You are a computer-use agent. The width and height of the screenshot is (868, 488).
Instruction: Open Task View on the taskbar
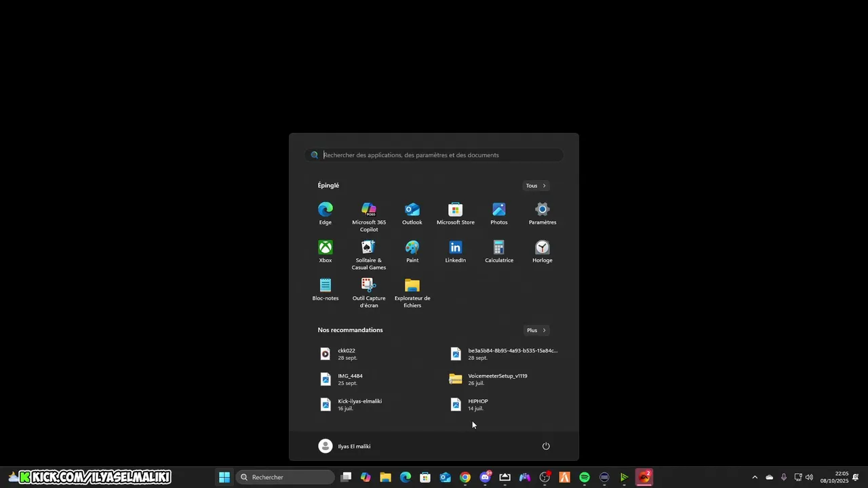coord(346,477)
